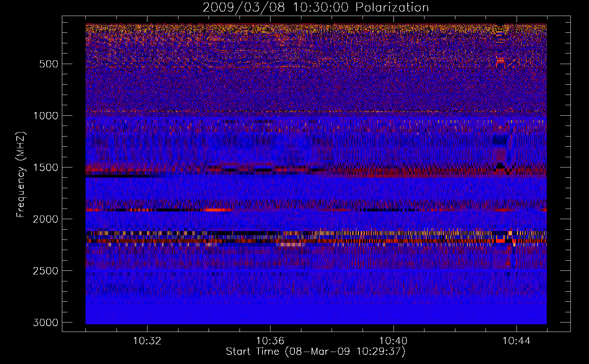This screenshot has height=364, width=589.
Task: Click the 'Start Time (08-Mar-09 10:29:37)' label
Action: coord(316,352)
